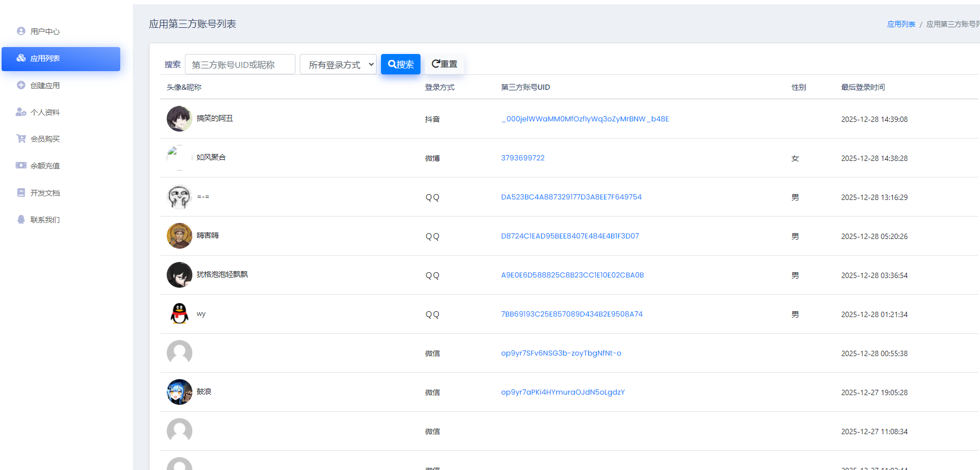The image size is (980, 470).
Task: Select the 应用列表 sidebar menu item
Action: 61,59
